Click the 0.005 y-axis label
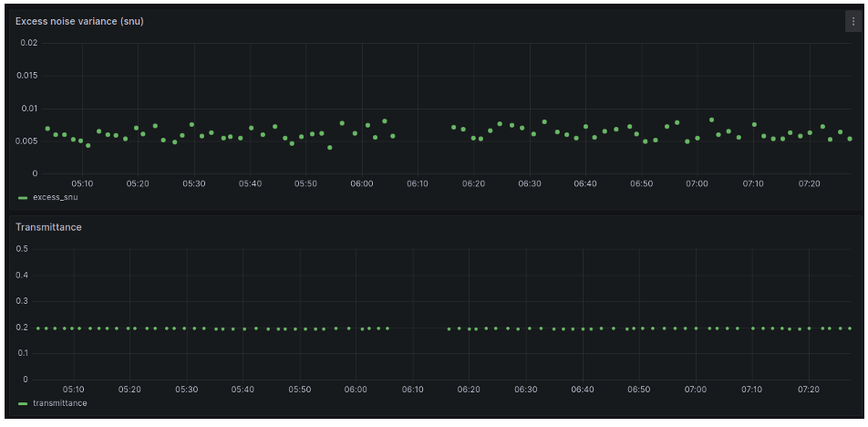The image size is (868, 427). pos(26,141)
